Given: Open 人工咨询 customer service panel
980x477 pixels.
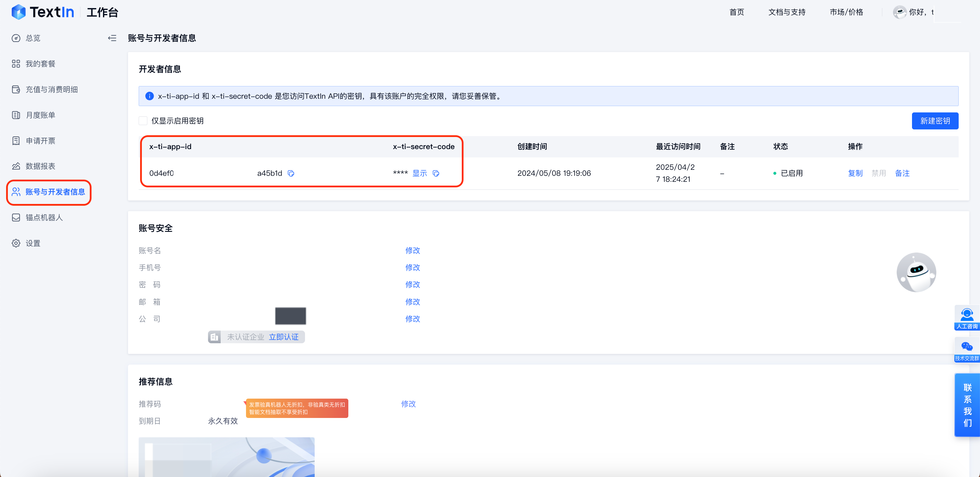Looking at the screenshot, I should [967, 317].
